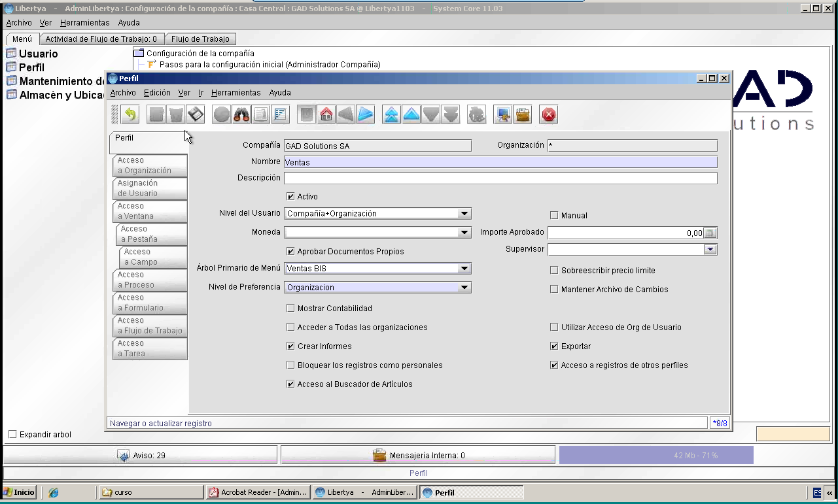
Task: Click the Aviso: 29 button
Action: [x=141, y=456]
